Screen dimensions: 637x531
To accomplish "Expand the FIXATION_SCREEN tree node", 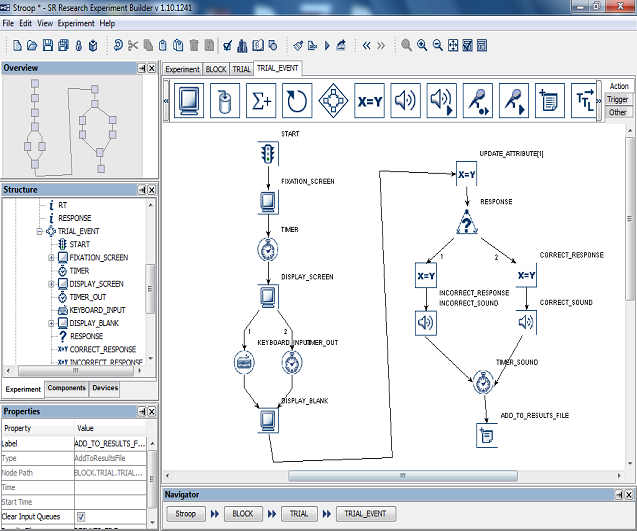I will 51,258.
